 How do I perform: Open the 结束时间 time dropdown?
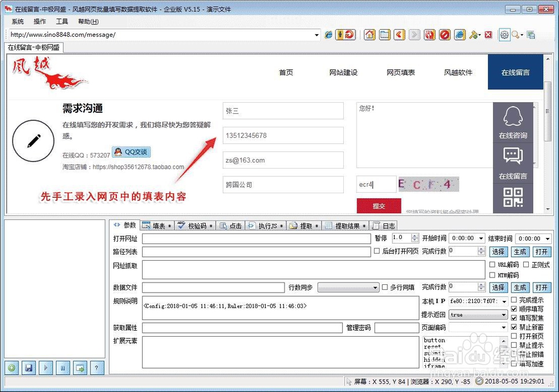pos(548,238)
